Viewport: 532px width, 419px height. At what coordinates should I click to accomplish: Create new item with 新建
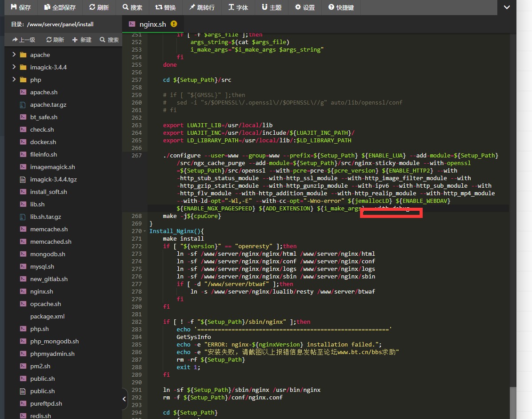pos(82,40)
